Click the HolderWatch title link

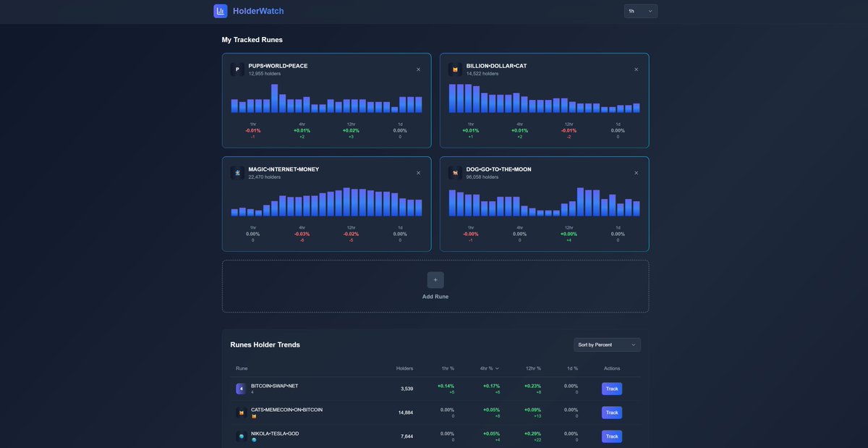coord(258,11)
